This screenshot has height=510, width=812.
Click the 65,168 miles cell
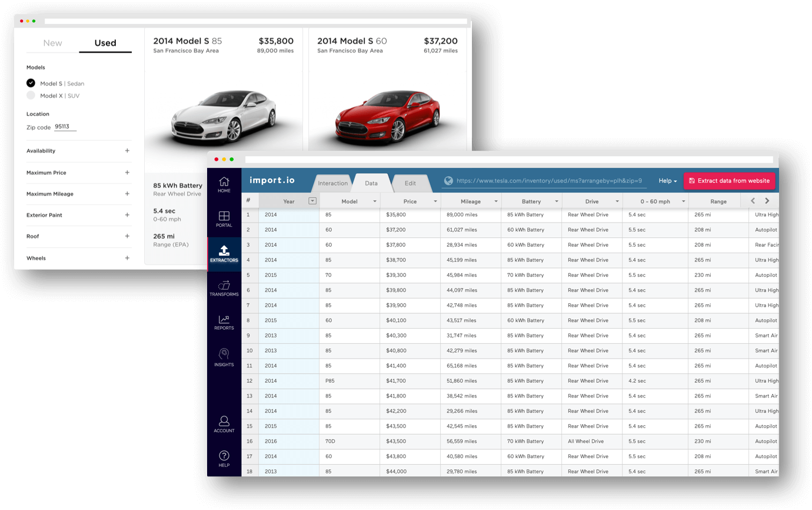pyautogui.click(x=471, y=366)
